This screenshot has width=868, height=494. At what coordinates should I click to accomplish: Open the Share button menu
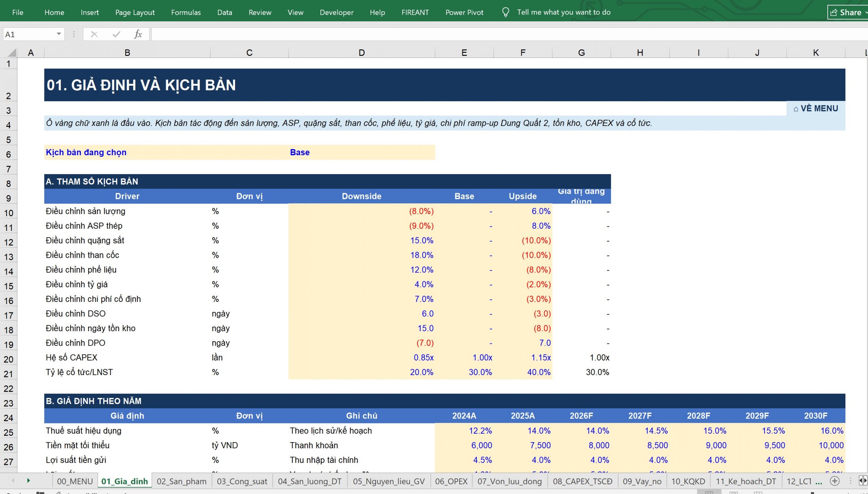tap(848, 12)
